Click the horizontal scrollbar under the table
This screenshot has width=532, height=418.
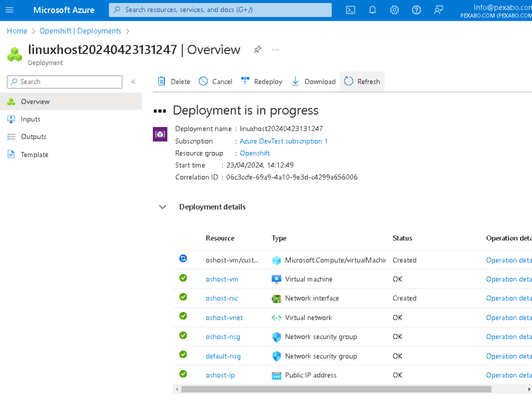(336, 389)
